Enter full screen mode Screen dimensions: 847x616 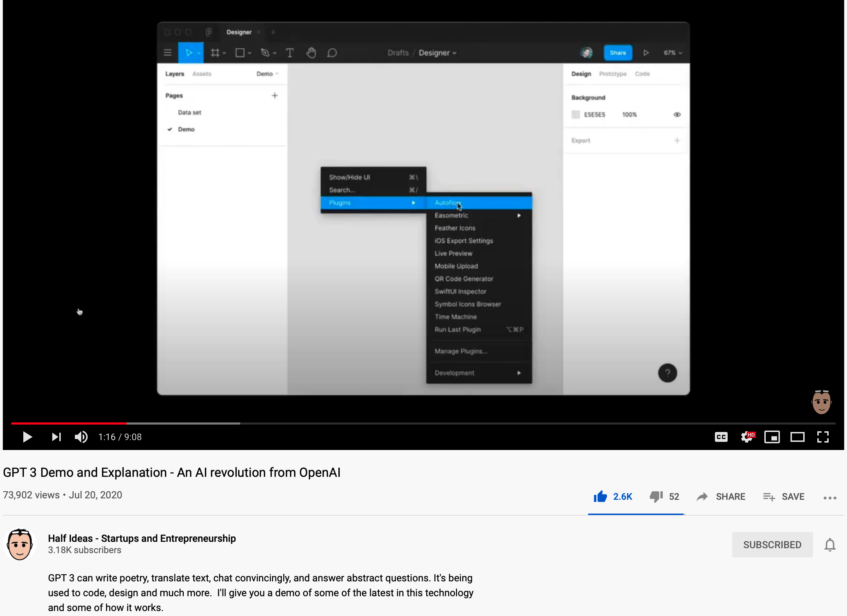click(823, 437)
